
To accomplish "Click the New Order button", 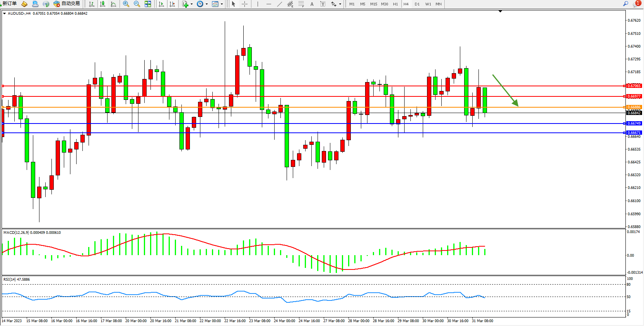I will click(x=9, y=3).
